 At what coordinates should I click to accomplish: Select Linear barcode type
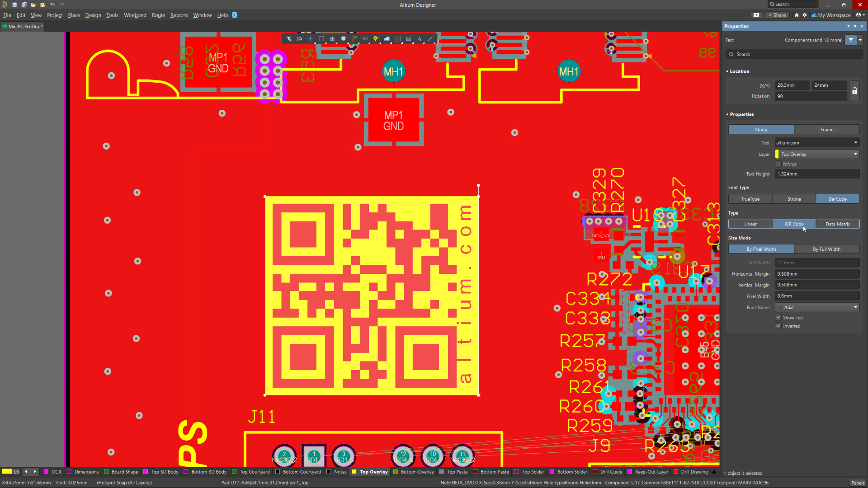(750, 224)
